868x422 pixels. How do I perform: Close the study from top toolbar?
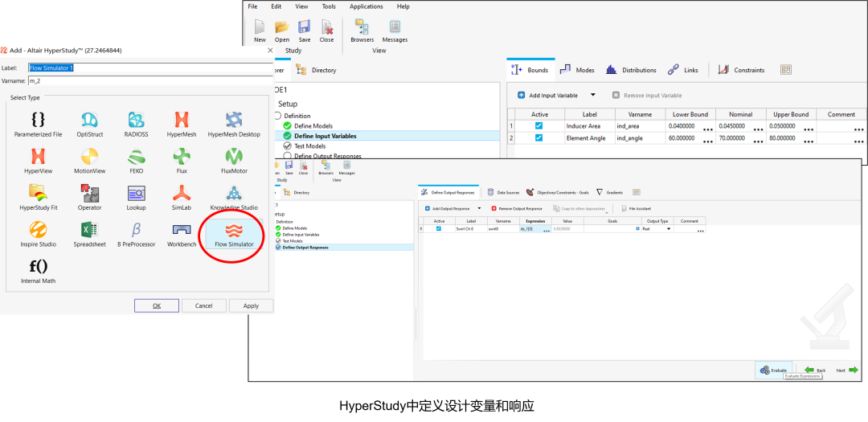(326, 31)
